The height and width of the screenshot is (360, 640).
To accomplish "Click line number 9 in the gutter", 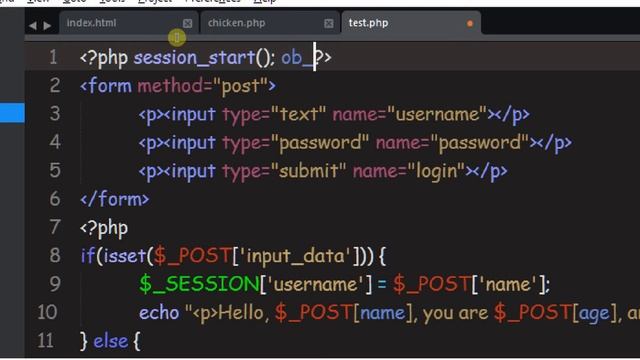I will pos(55,284).
